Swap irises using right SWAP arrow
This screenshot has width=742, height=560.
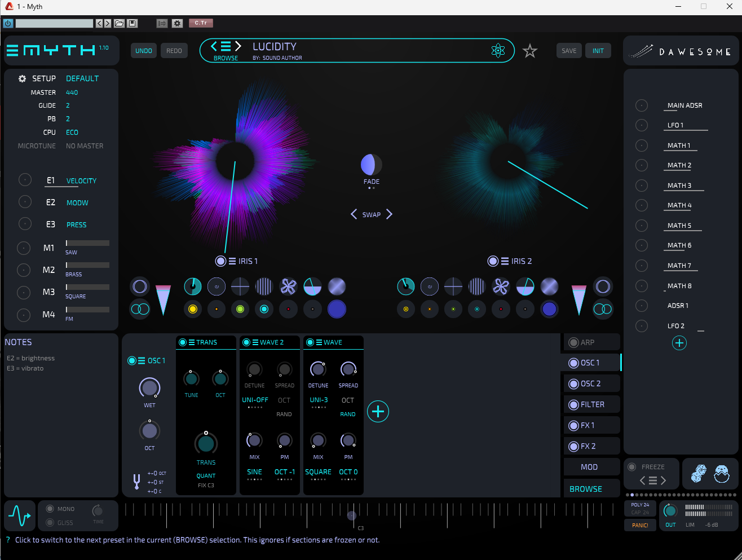389,214
